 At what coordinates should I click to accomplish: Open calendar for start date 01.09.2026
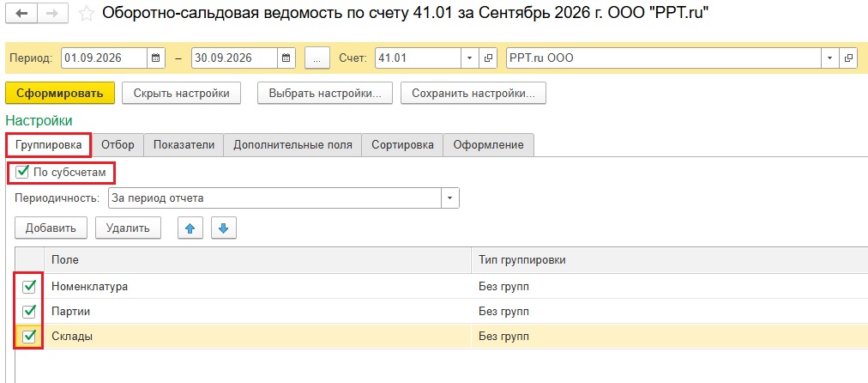[x=155, y=58]
